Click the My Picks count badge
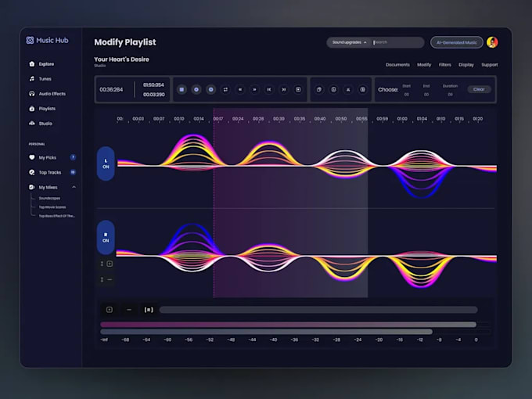The width and height of the screenshot is (532, 399). [73, 157]
